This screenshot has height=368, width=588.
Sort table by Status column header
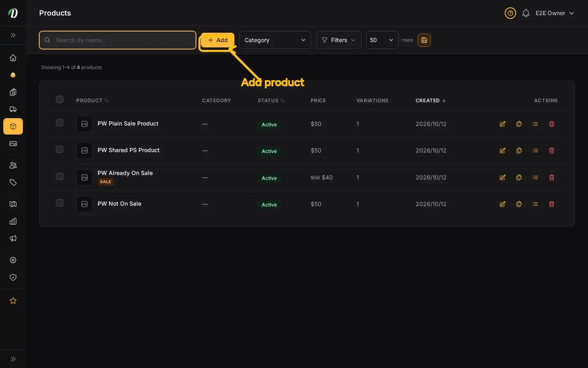tap(271, 101)
